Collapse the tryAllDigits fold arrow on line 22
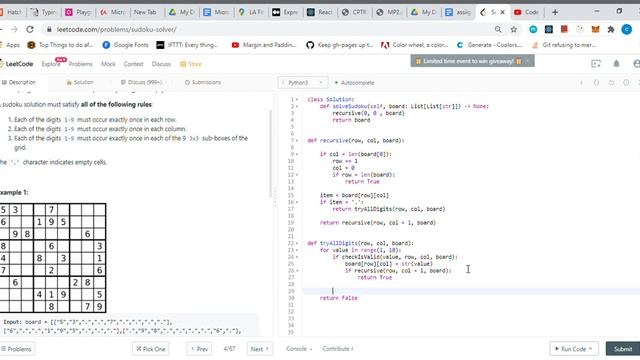Screen dimensions: 640x360 click(297, 243)
